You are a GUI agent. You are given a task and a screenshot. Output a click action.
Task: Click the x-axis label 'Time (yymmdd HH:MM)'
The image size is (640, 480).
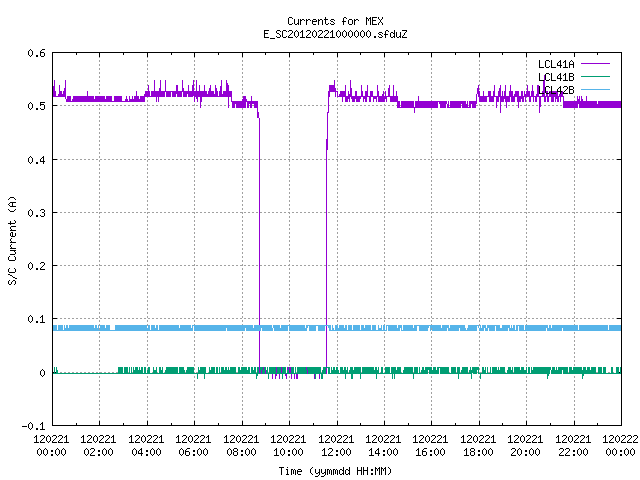335,471
